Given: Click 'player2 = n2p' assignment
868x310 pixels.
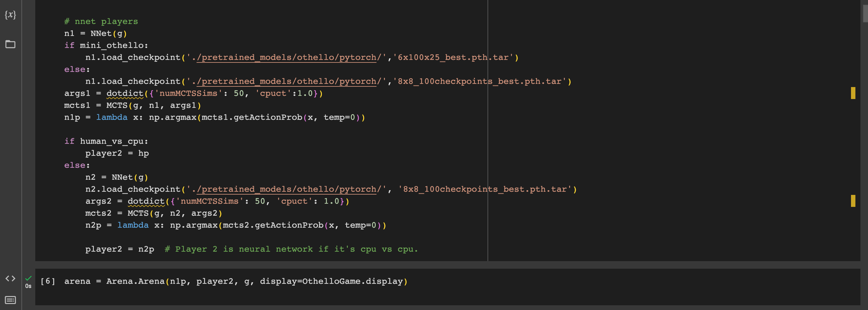Looking at the screenshot, I should [x=120, y=249].
